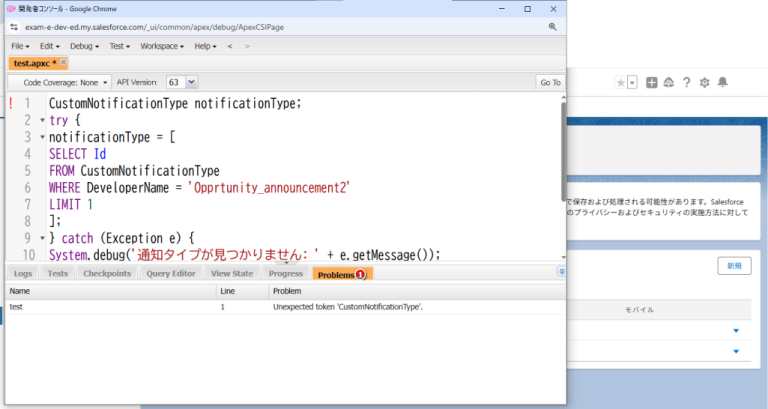Switch to the View State tab
Image resolution: width=768 pixels, height=409 pixels.
click(x=232, y=273)
